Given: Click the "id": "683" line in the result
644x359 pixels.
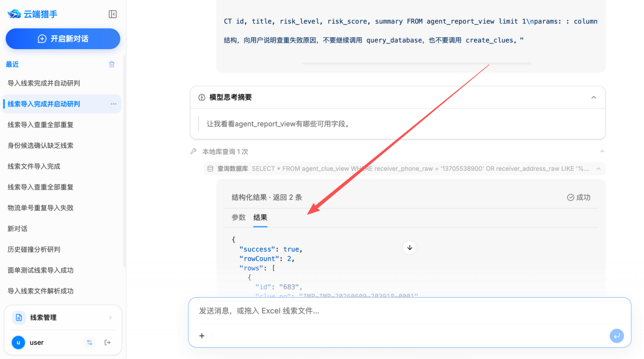Looking at the screenshot, I should click(x=279, y=287).
